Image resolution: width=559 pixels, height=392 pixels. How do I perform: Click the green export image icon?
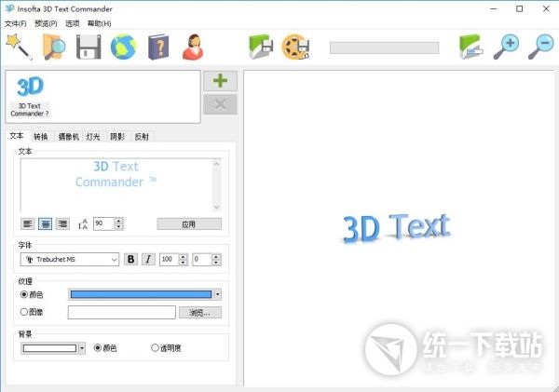click(x=470, y=47)
